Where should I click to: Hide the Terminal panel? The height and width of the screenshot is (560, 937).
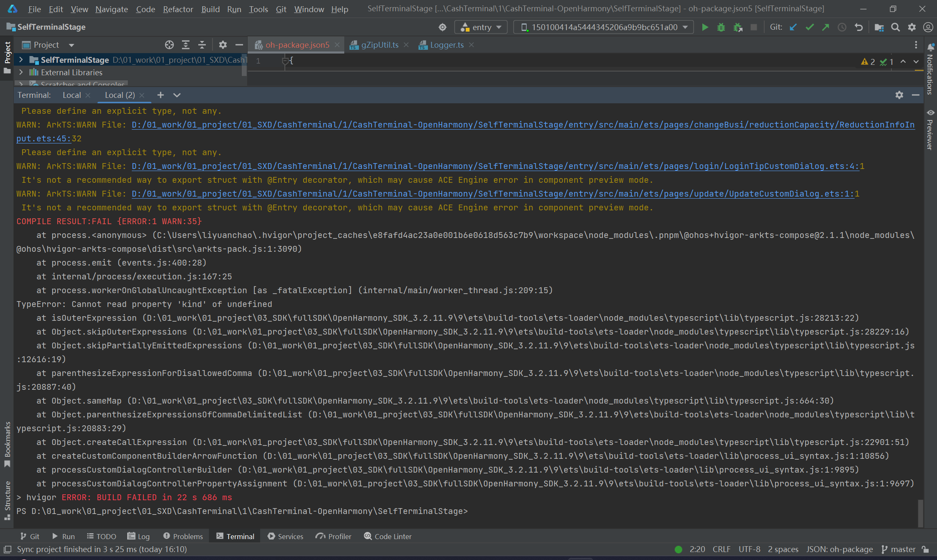point(916,95)
